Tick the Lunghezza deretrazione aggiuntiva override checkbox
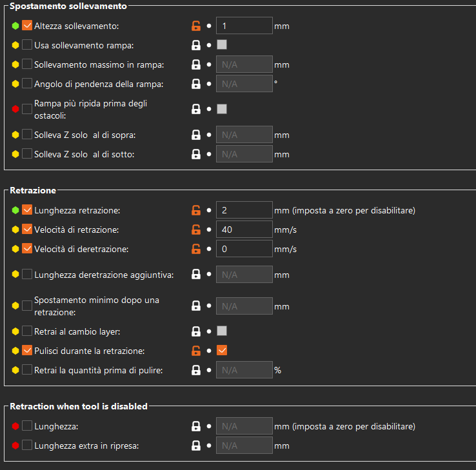476x470 pixels. pos(27,275)
